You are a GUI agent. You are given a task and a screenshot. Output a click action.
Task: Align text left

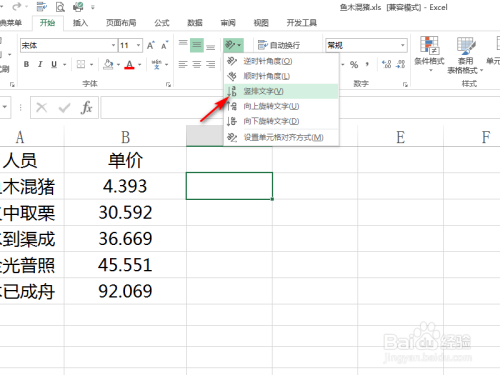[x=183, y=64]
